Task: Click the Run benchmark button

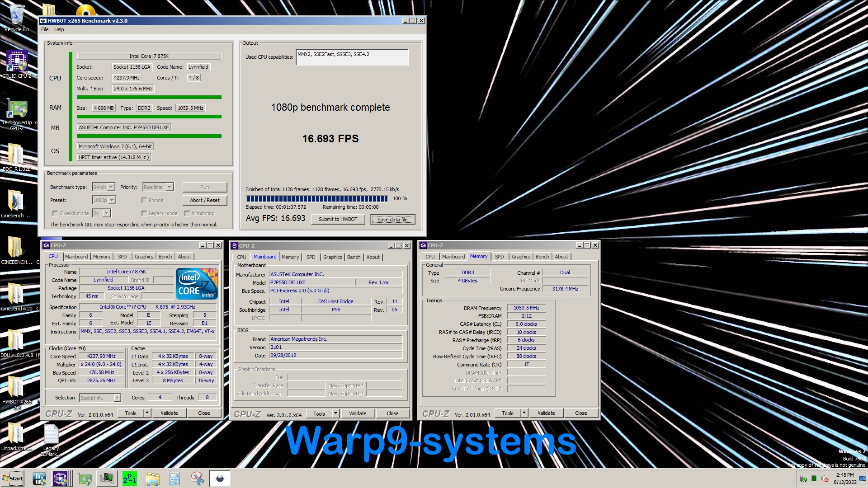Action: click(x=205, y=187)
